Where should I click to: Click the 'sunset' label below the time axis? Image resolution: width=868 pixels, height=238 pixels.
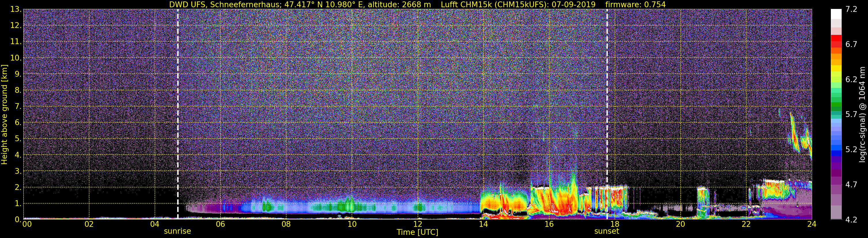click(x=606, y=231)
